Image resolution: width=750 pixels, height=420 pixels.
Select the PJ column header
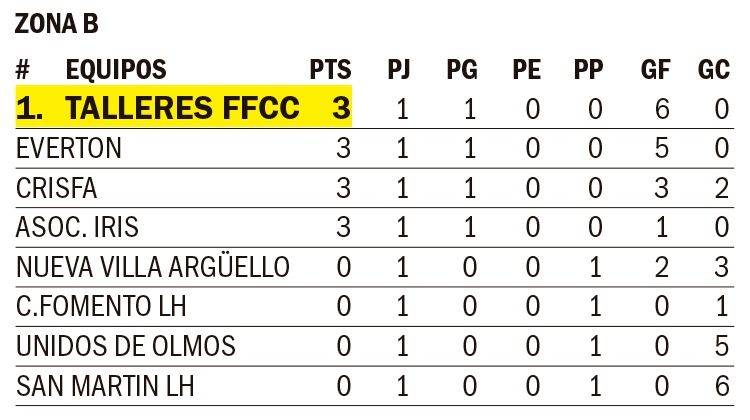(x=399, y=70)
